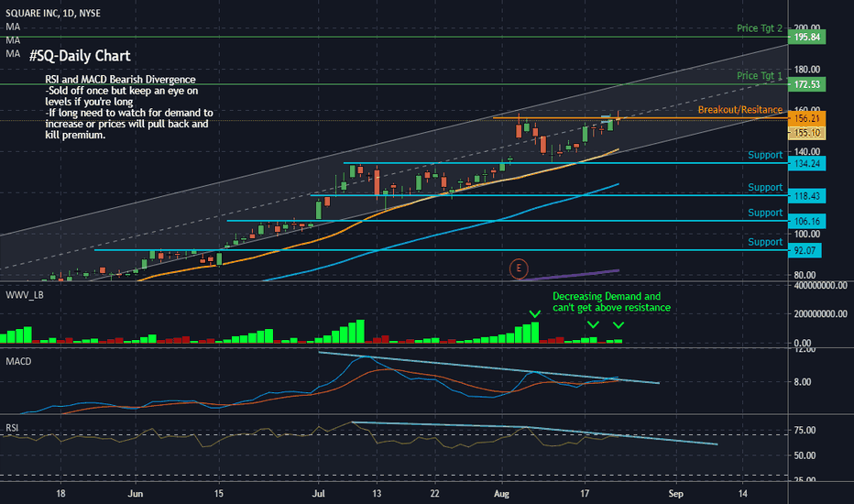Click the 92.07 support price tag
Image resolution: width=854 pixels, height=504 pixels.
pyautogui.click(x=805, y=251)
